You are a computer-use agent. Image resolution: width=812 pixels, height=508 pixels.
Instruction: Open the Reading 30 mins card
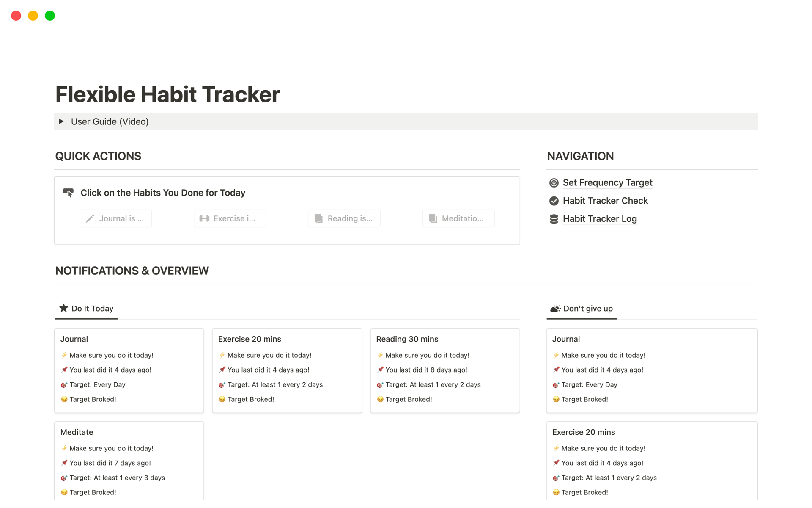407,339
